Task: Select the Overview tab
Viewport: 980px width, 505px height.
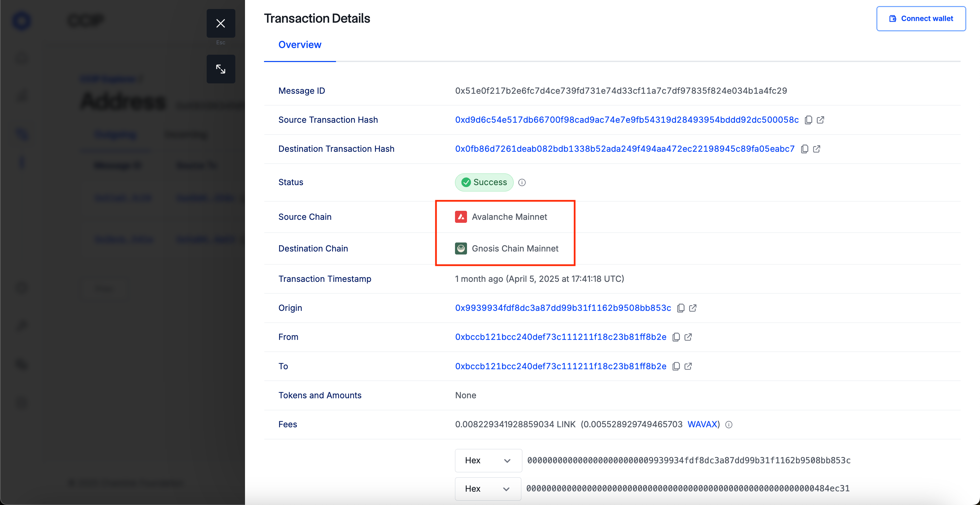Action: [x=300, y=44]
